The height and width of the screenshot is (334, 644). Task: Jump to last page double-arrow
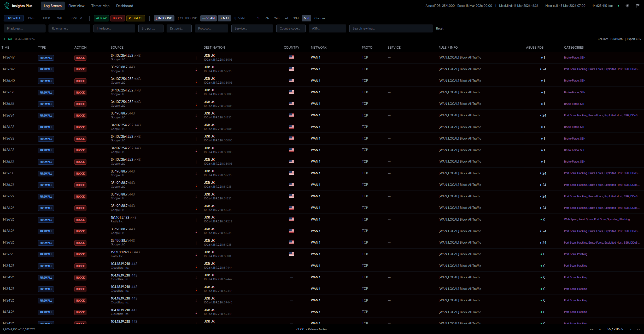pyautogui.click(x=638, y=329)
